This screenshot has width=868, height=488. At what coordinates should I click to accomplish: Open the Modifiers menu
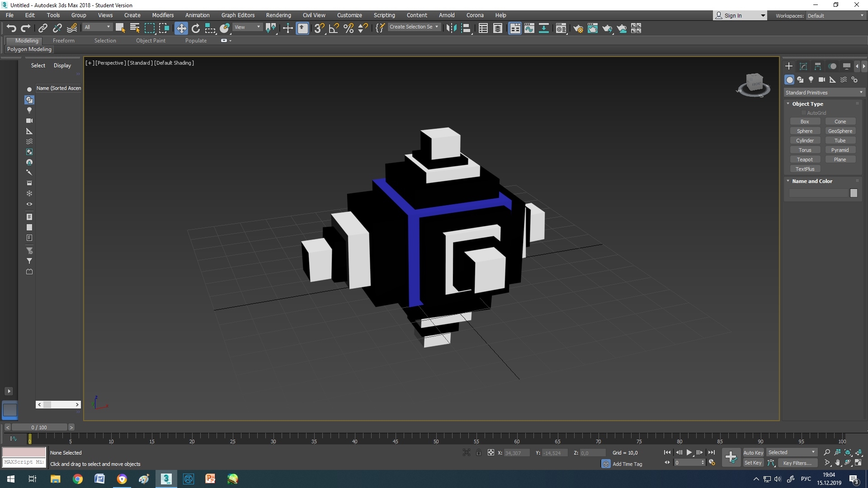[x=163, y=15]
